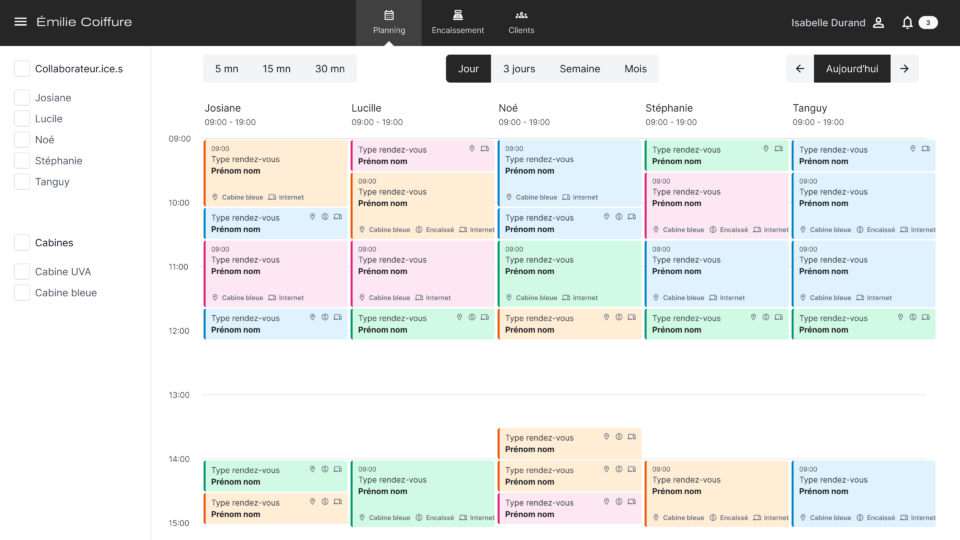
Task: Open the hamburger menu
Action: point(20,22)
